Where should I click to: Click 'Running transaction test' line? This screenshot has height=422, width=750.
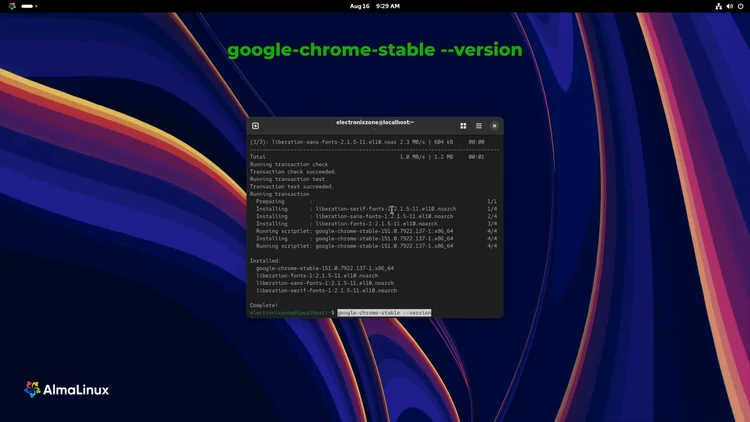287,179
